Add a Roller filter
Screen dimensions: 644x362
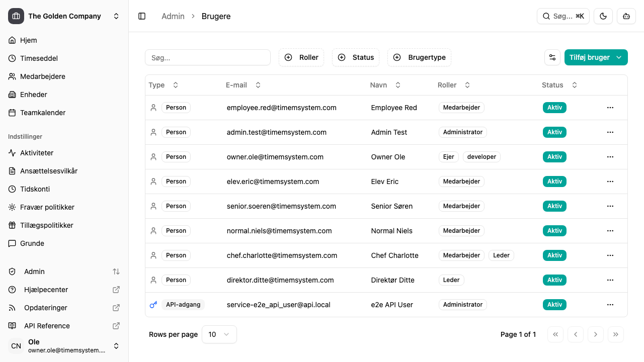point(301,57)
